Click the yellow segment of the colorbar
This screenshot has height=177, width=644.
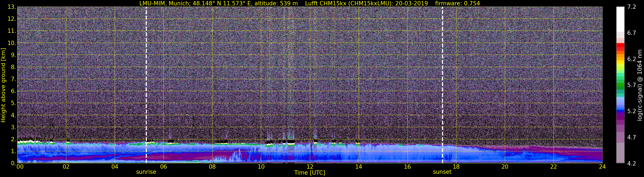point(620,63)
